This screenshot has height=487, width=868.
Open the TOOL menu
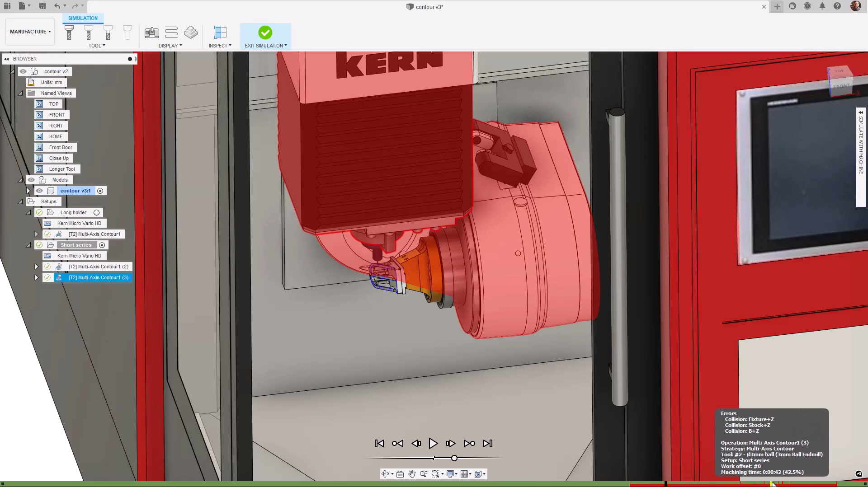(x=97, y=46)
